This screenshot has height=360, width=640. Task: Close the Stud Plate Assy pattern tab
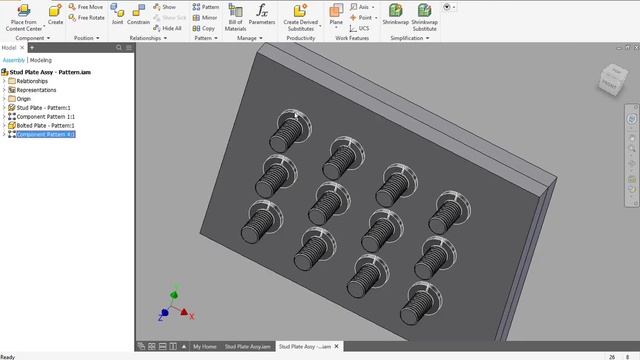point(337,346)
